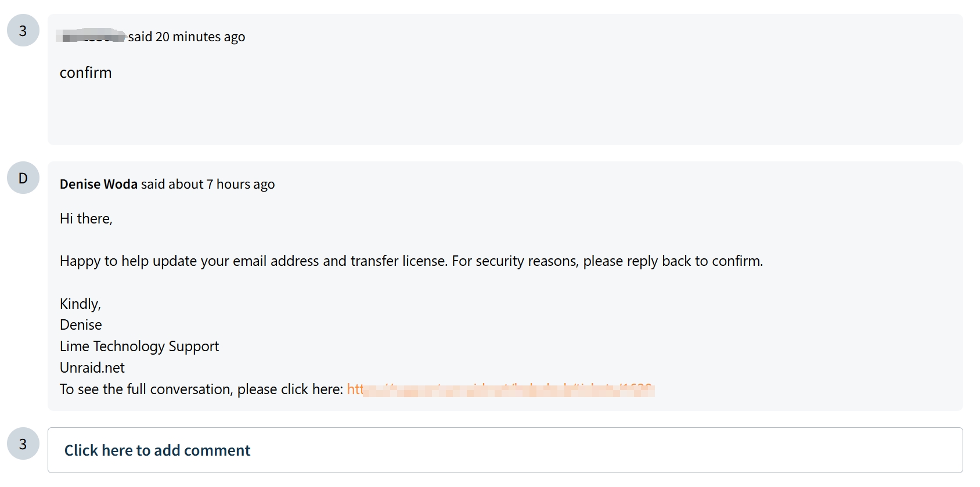This screenshot has width=980, height=487.
Task: Click the "To see the full conversation" text
Action: click(x=201, y=389)
